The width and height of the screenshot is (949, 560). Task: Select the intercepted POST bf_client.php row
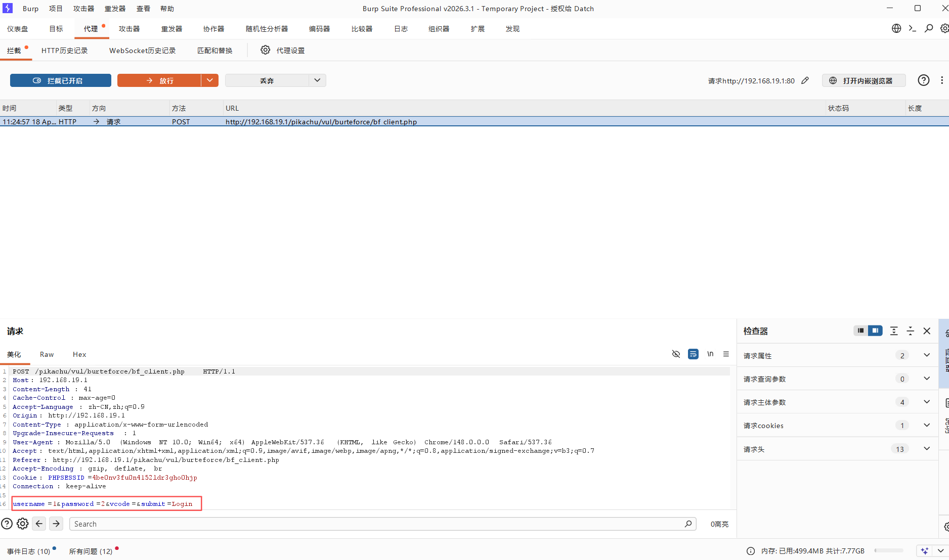[x=474, y=122]
